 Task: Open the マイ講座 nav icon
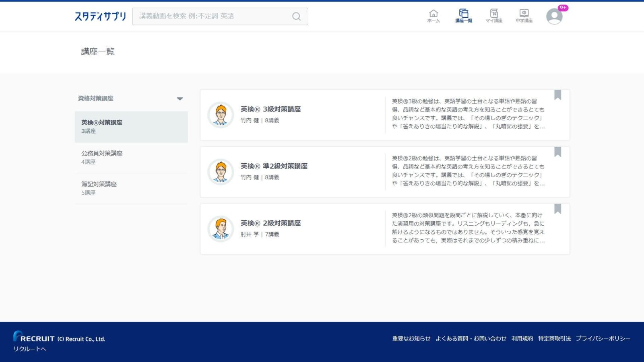[x=494, y=16]
